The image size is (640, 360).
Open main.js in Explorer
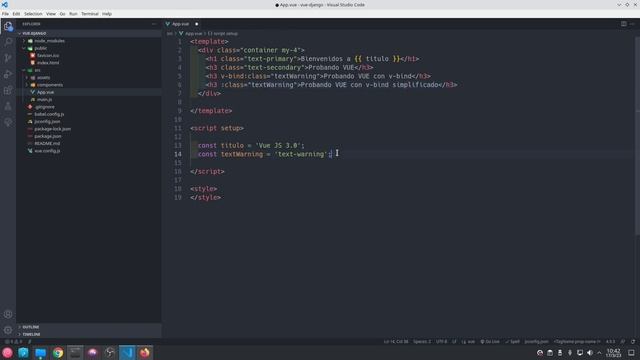pyautogui.click(x=44, y=100)
